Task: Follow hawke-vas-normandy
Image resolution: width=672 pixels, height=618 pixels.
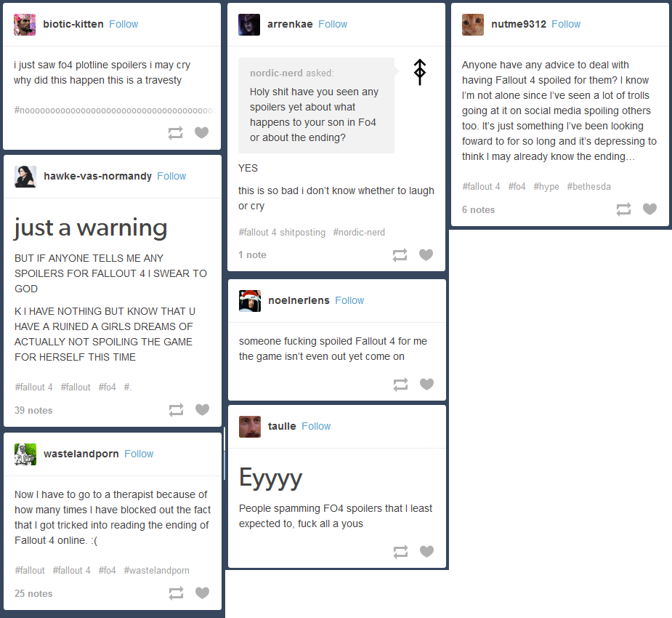Action: [171, 176]
